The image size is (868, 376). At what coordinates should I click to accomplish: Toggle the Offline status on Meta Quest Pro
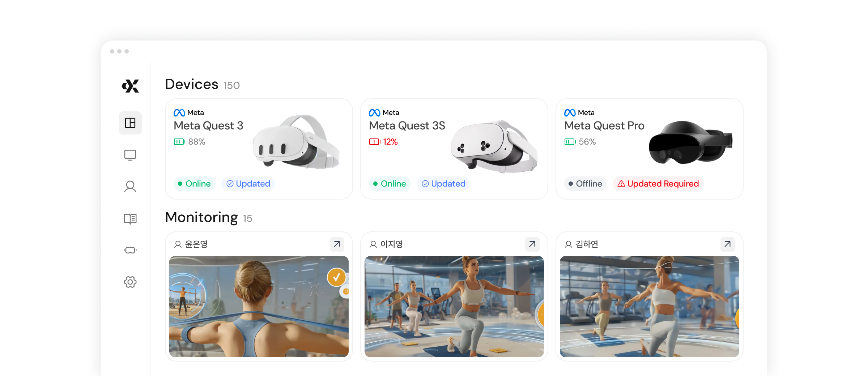pos(585,184)
